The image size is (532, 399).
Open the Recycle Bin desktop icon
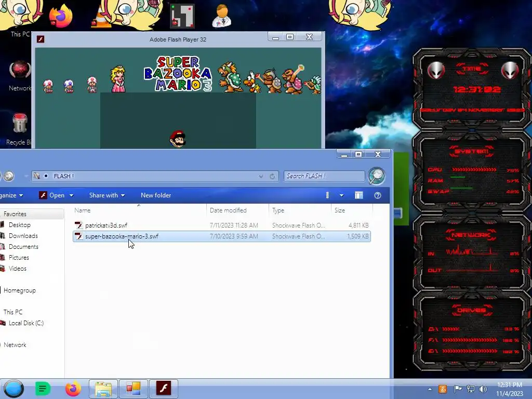click(20, 123)
